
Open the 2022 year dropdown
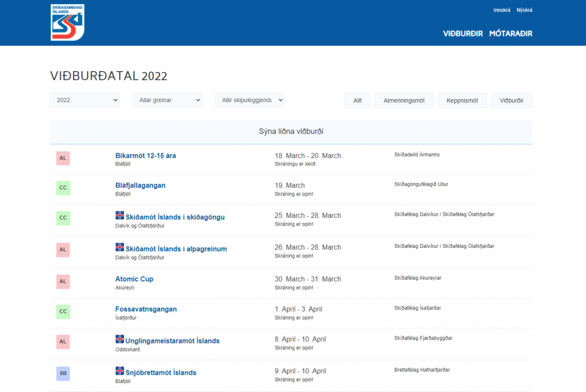pyautogui.click(x=85, y=100)
